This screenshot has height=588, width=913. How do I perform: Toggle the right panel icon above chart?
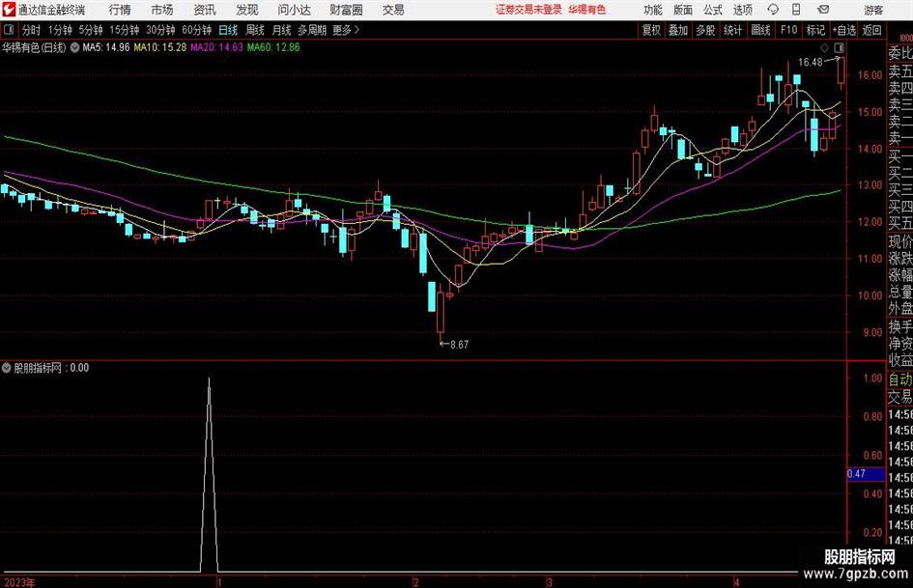pos(839,47)
